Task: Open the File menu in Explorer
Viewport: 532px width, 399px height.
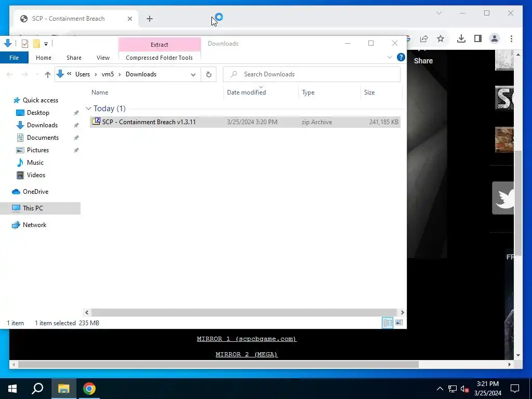Action: pyautogui.click(x=14, y=58)
